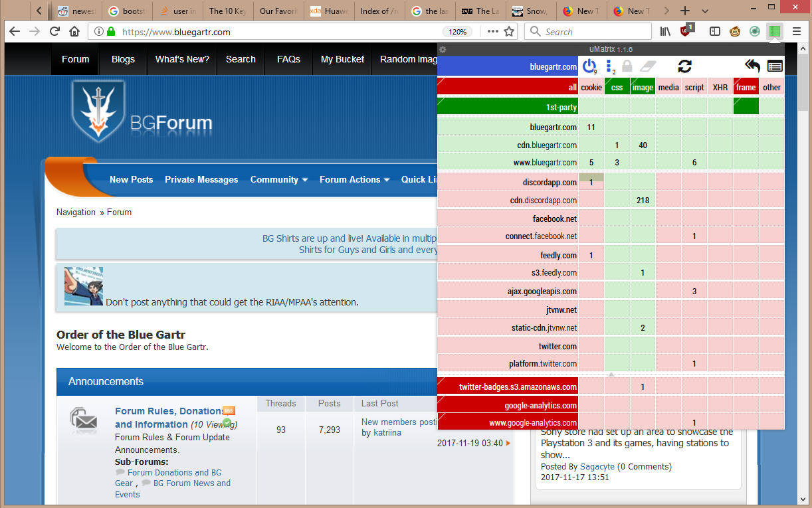Image resolution: width=812 pixels, height=508 pixels.
Task: Toggle the 'other' column header in uMatrix
Action: (x=771, y=87)
